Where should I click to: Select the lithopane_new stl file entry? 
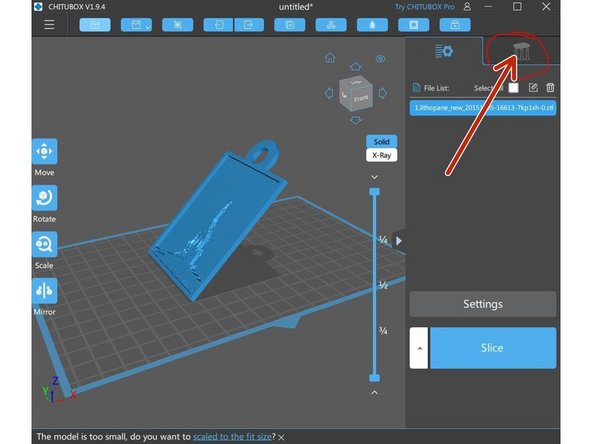point(483,108)
